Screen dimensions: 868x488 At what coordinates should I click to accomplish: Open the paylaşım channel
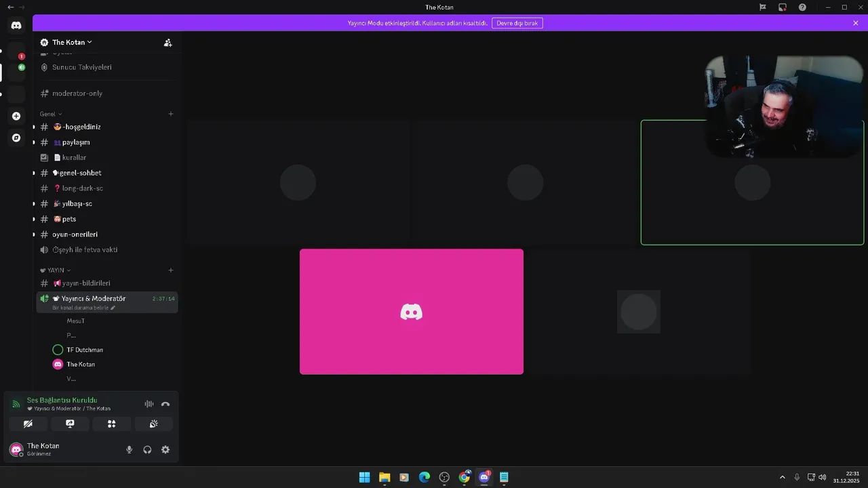point(107,142)
